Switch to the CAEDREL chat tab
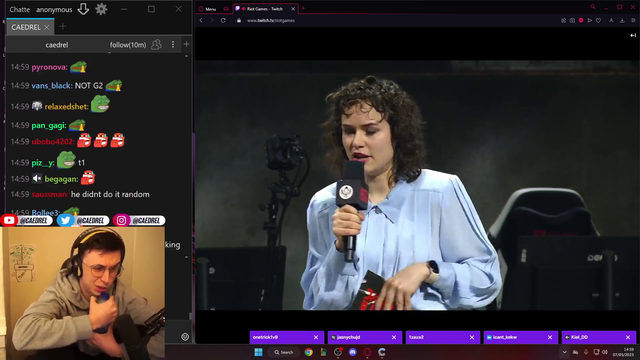The image size is (640, 360). [x=26, y=27]
